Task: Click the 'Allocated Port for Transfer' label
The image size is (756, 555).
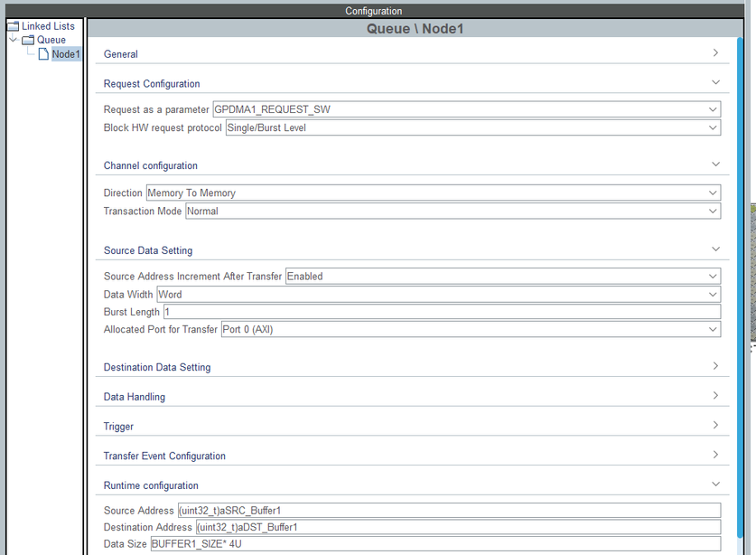Action: [160, 330]
